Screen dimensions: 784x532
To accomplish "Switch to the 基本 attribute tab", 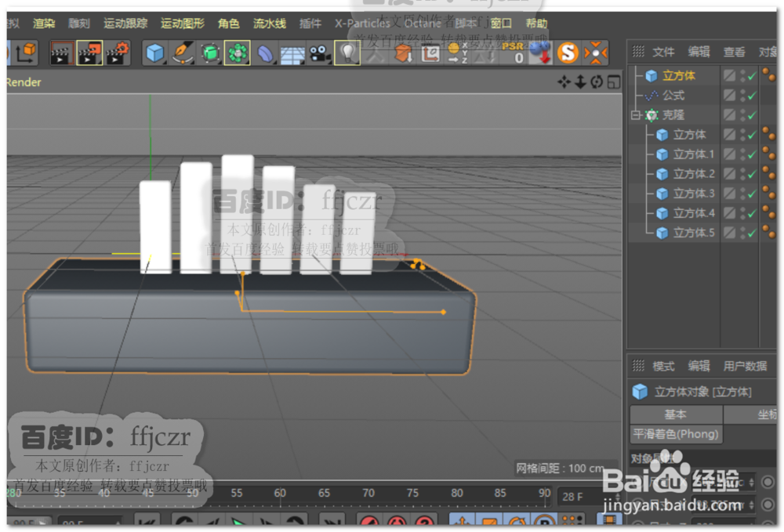I will click(676, 414).
